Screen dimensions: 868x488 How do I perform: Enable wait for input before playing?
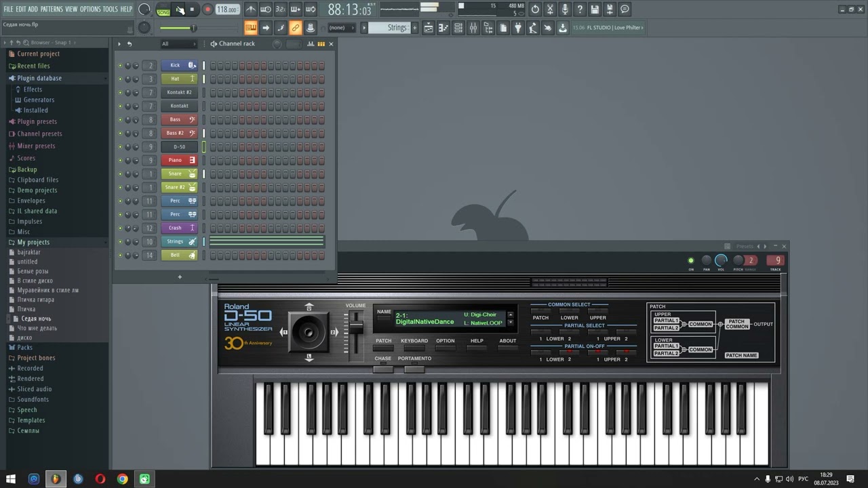(266, 9)
